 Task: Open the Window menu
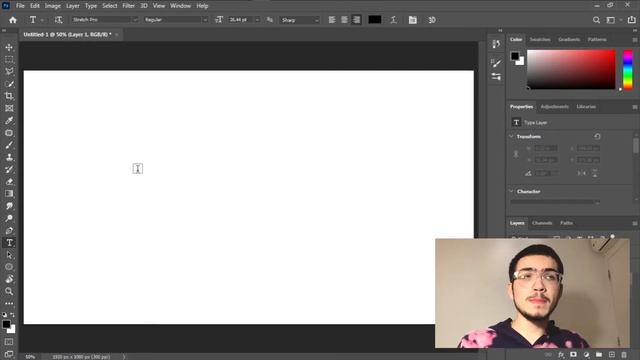180,6
